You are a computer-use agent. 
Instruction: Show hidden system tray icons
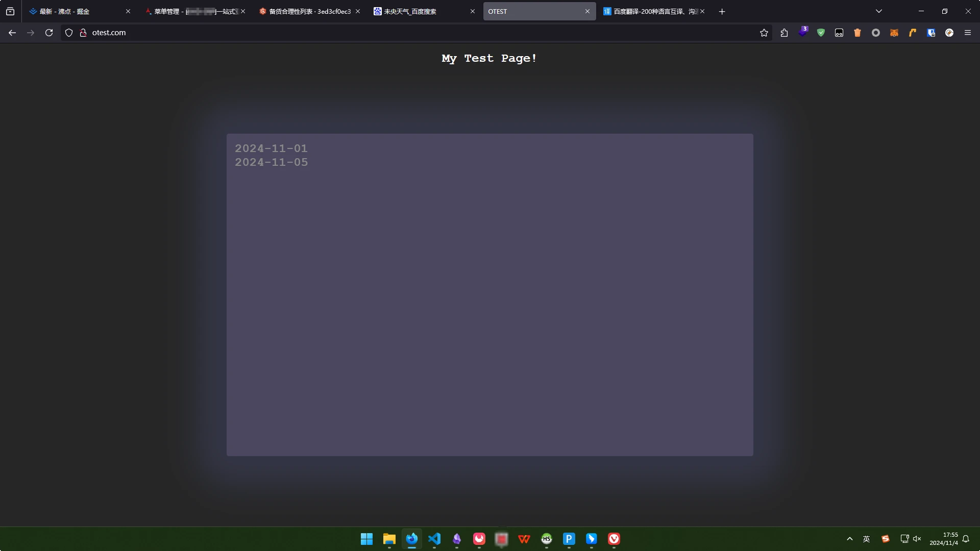(849, 539)
